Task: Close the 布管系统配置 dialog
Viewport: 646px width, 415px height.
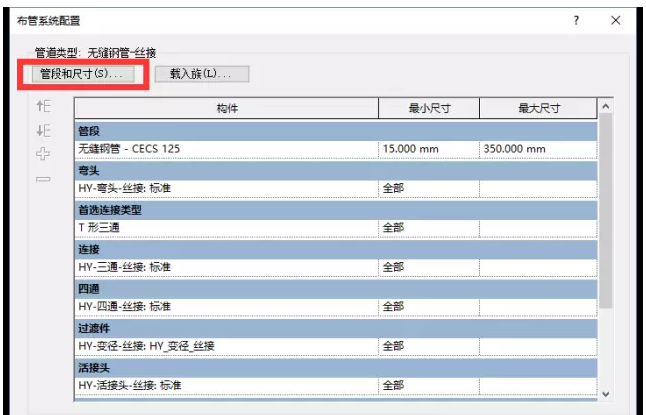Action: [615, 20]
